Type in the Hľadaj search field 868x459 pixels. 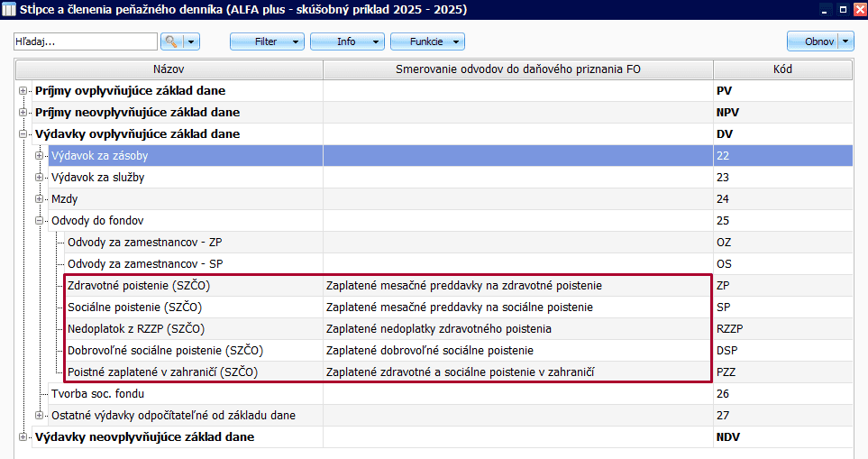coord(86,42)
